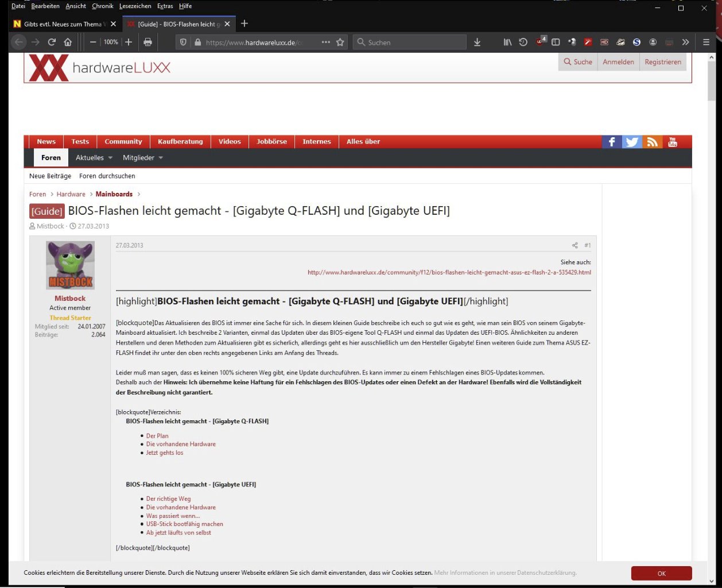Toggle the sidebar view icon

556,42
